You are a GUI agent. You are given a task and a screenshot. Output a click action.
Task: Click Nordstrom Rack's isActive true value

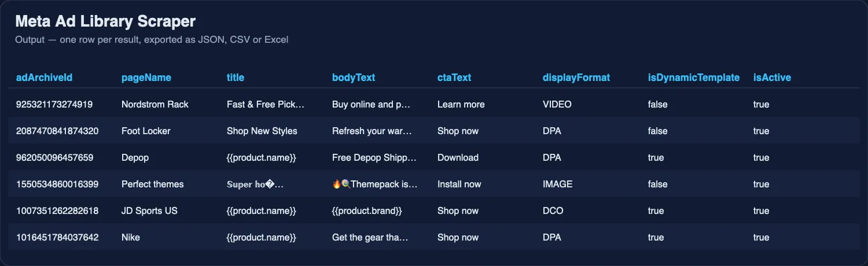click(762, 105)
